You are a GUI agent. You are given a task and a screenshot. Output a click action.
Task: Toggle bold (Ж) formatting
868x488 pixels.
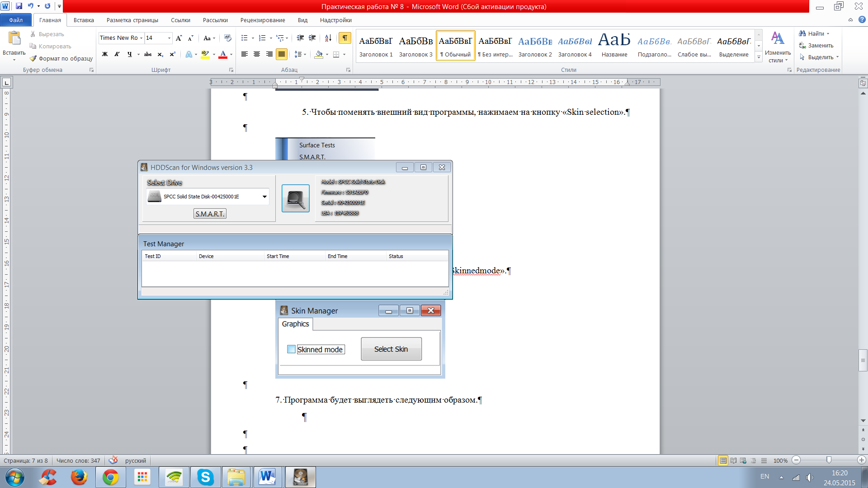point(104,54)
